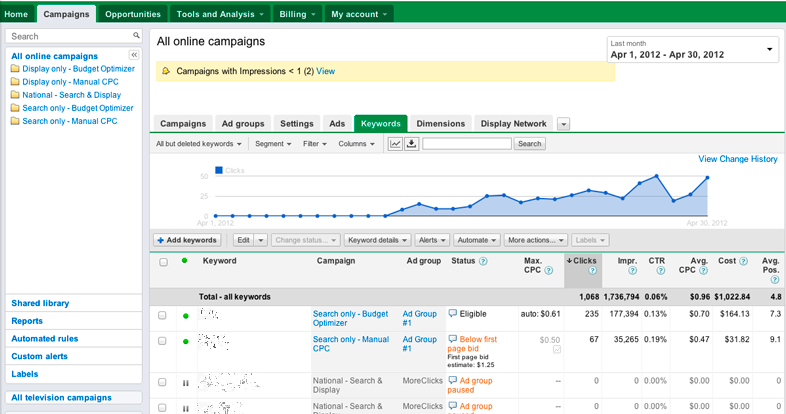786x414 pixels.
Task: Click help icon under Max. CPC header
Action: tap(549, 271)
